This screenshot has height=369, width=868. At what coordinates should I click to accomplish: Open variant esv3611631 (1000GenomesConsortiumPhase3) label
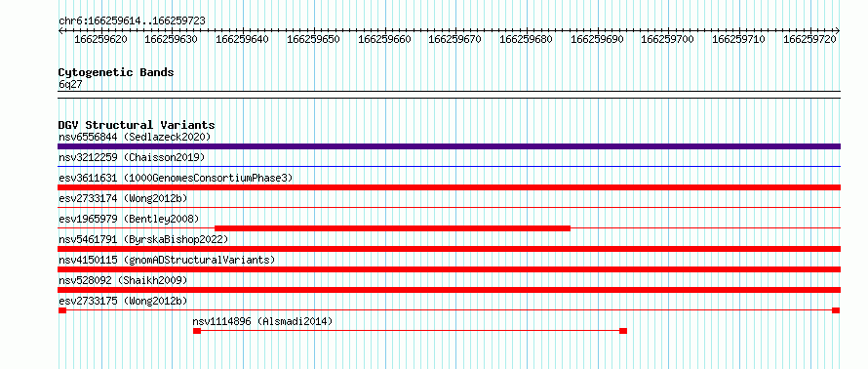tap(176, 178)
